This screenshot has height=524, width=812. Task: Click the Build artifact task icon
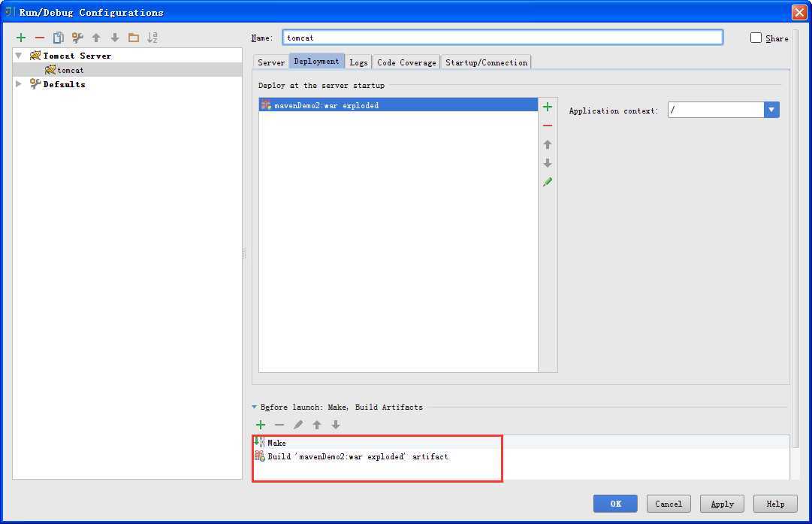(259, 456)
